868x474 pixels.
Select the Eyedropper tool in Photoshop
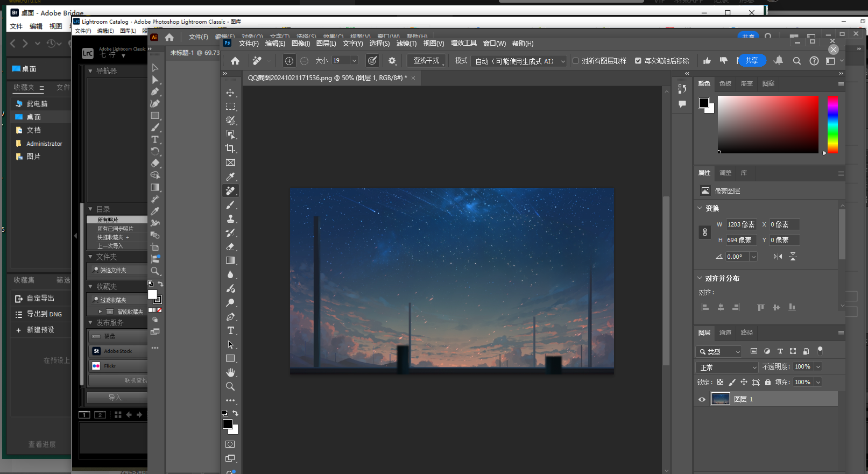[230, 176]
